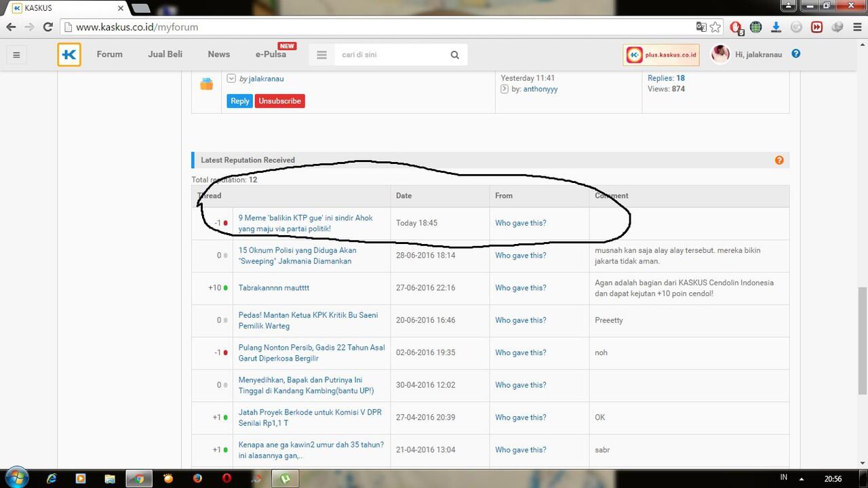868x488 pixels.
Task: Go back in the browser
Action: click(11, 27)
